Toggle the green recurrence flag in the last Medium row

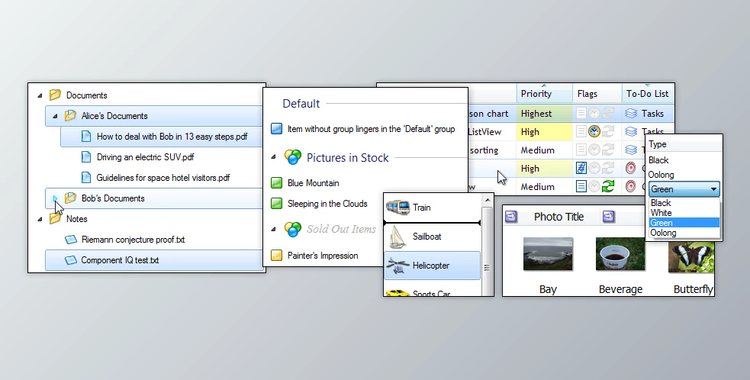pos(607,186)
